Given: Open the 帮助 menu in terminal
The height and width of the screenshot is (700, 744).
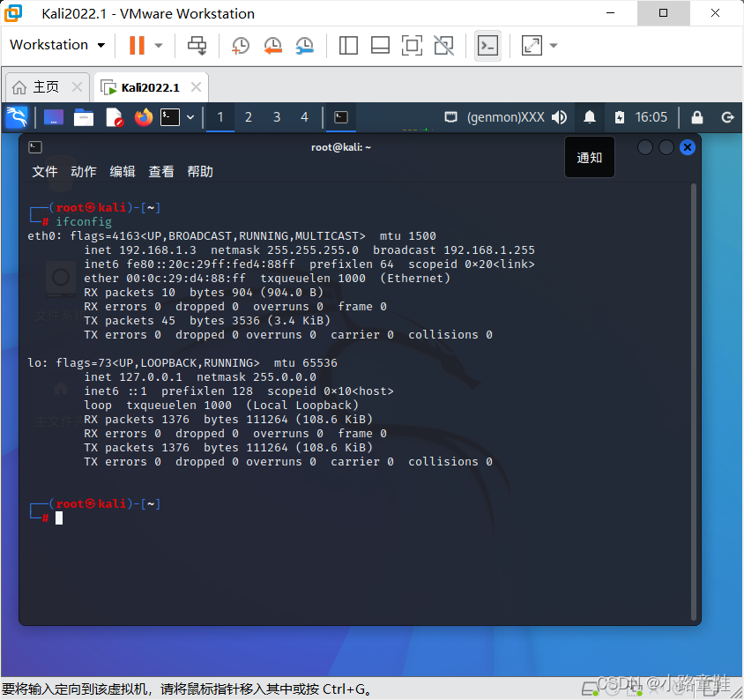Looking at the screenshot, I should 200,171.
